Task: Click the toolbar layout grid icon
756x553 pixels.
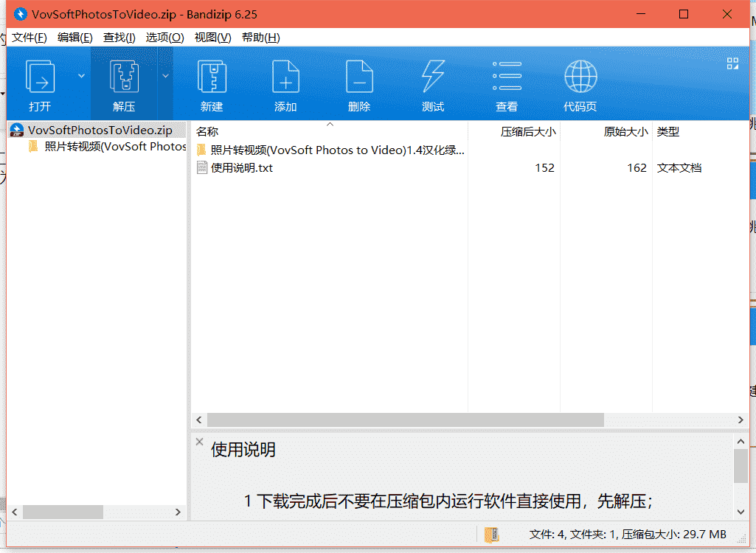Action: [x=732, y=63]
